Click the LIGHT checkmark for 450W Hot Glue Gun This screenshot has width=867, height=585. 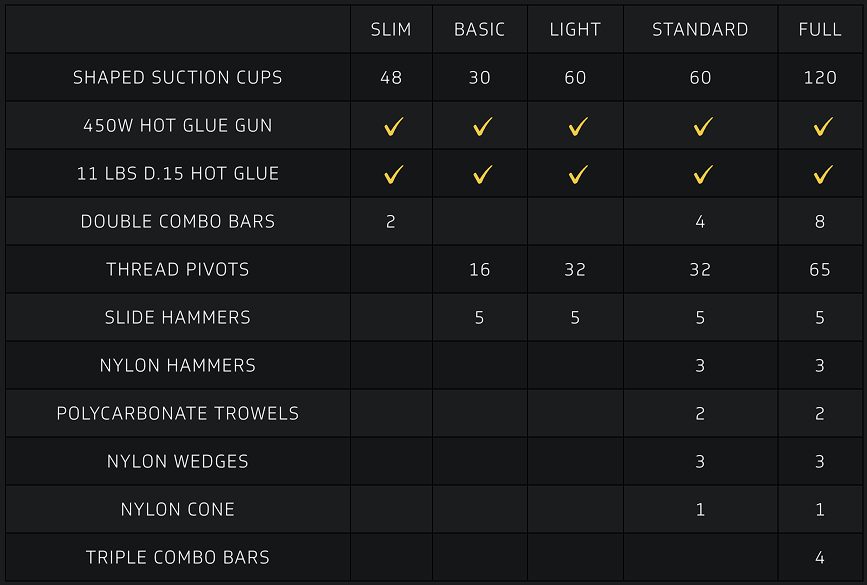[x=578, y=127]
